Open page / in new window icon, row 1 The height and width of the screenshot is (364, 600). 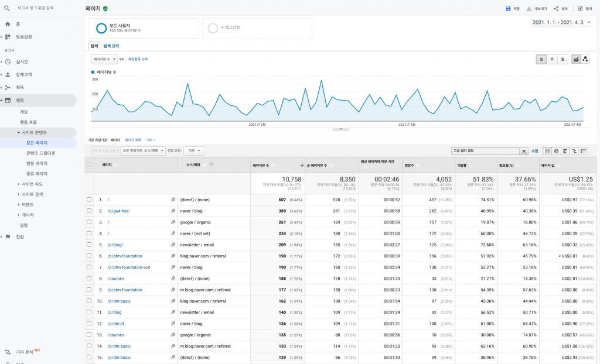pyautogui.click(x=173, y=200)
